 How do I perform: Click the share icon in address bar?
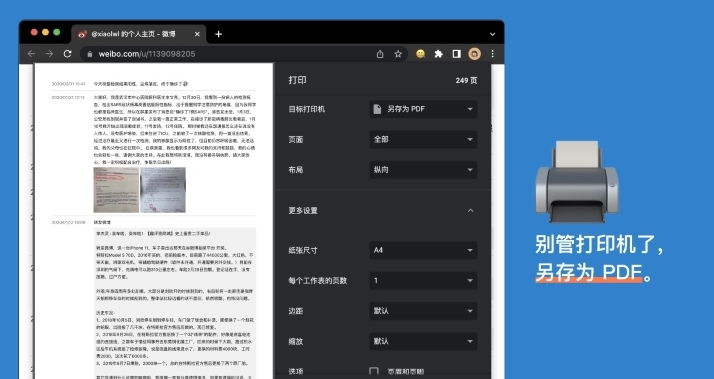(x=380, y=54)
